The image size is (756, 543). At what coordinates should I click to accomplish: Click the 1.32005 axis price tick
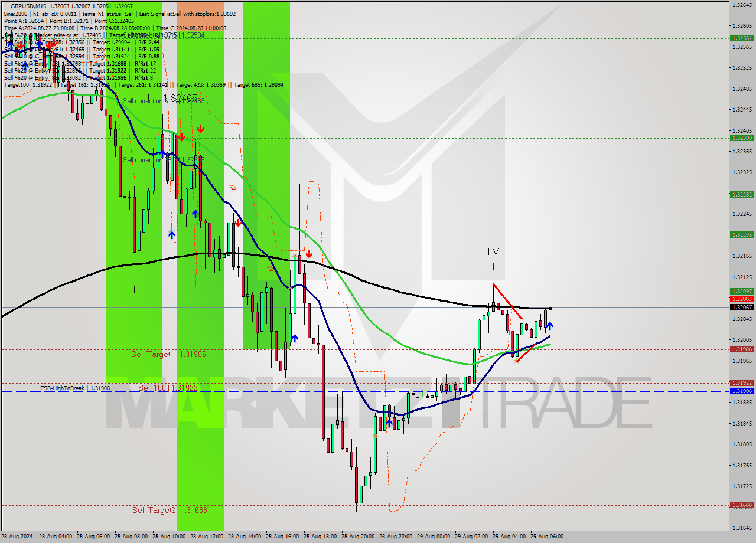(x=741, y=339)
